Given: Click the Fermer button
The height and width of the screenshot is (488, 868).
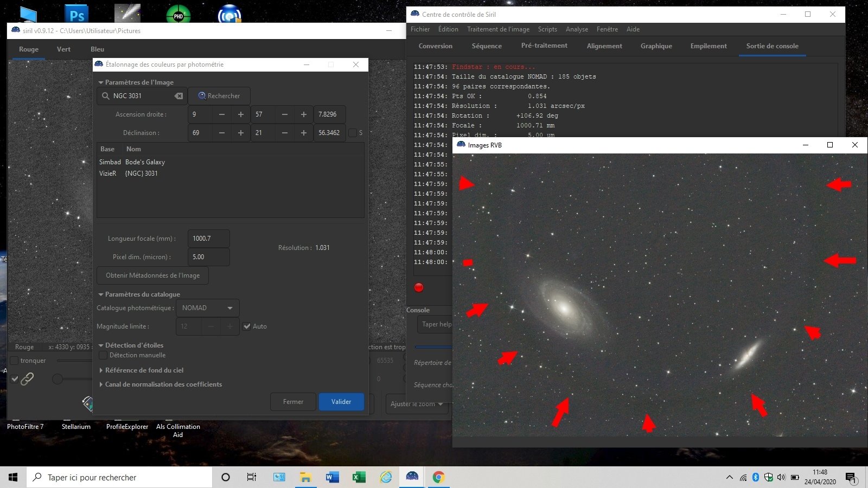Looking at the screenshot, I should point(293,402).
